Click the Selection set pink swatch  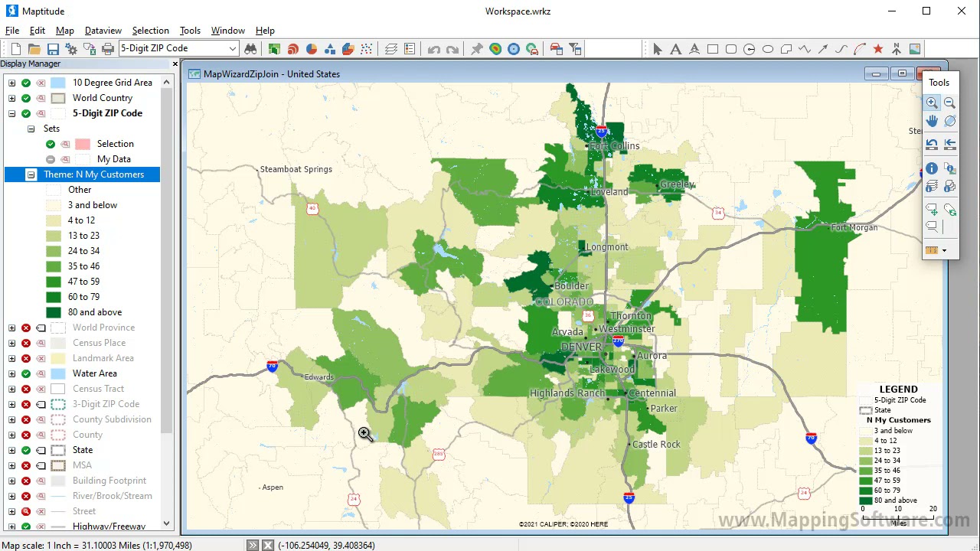(83, 144)
